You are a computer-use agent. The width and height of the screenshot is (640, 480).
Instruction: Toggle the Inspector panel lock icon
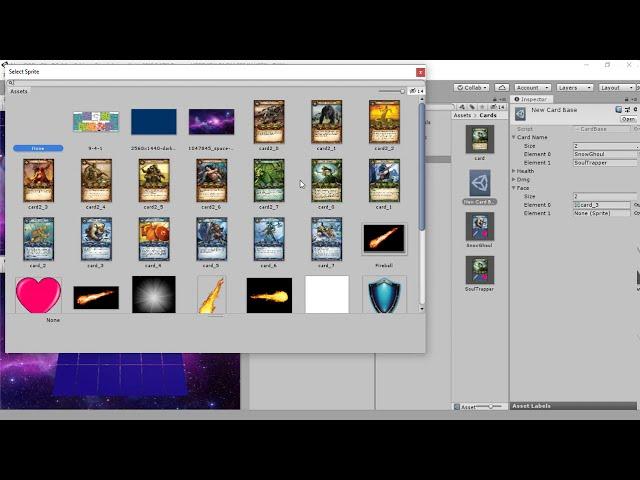tap(626, 99)
